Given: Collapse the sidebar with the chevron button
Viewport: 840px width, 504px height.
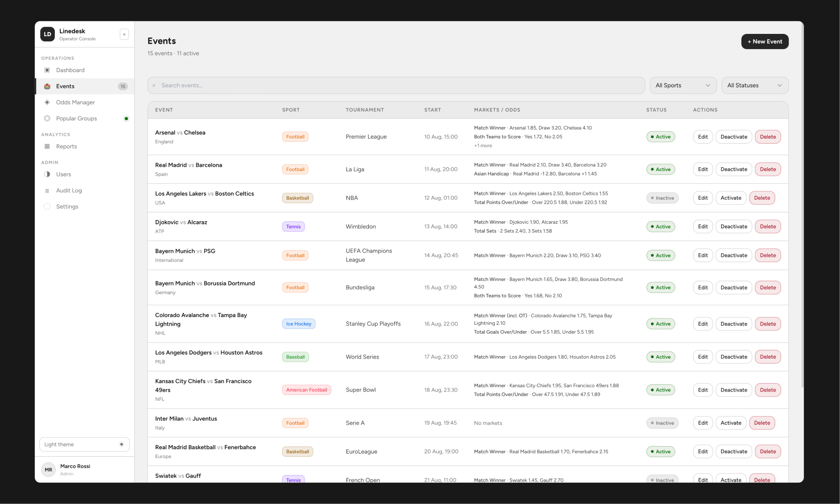Looking at the screenshot, I should 124,34.
